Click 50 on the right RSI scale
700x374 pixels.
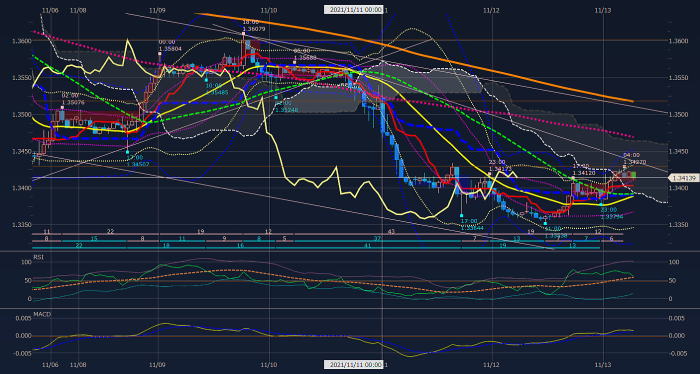coord(672,281)
